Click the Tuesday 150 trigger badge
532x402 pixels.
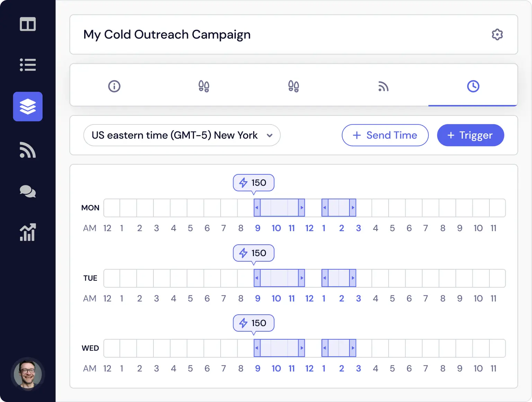tap(254, 253)
